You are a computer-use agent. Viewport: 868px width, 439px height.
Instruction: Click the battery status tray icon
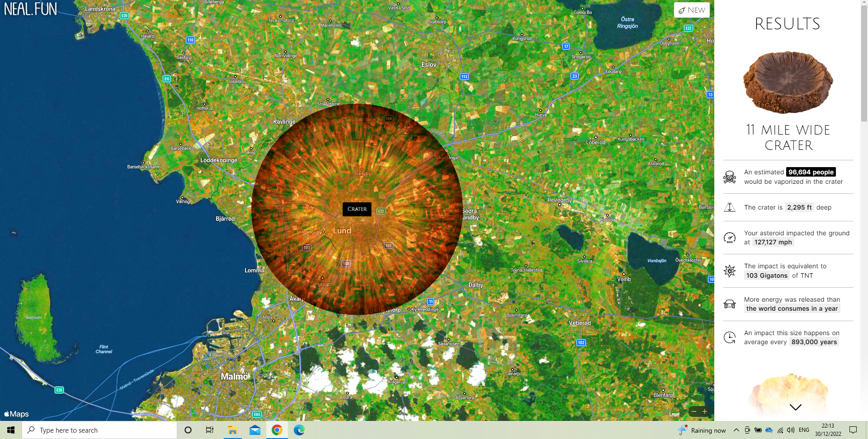coord(758,430)
